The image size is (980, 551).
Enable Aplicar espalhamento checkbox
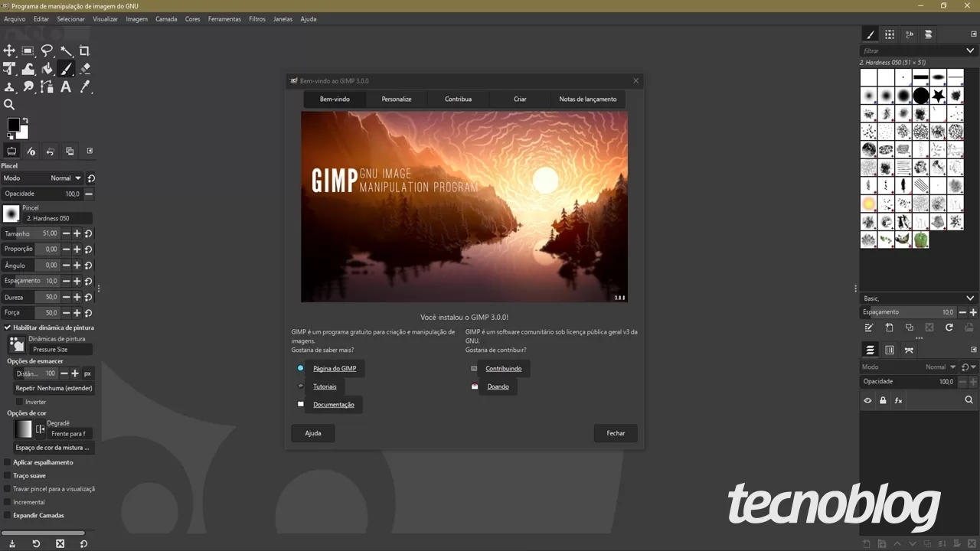8,462
